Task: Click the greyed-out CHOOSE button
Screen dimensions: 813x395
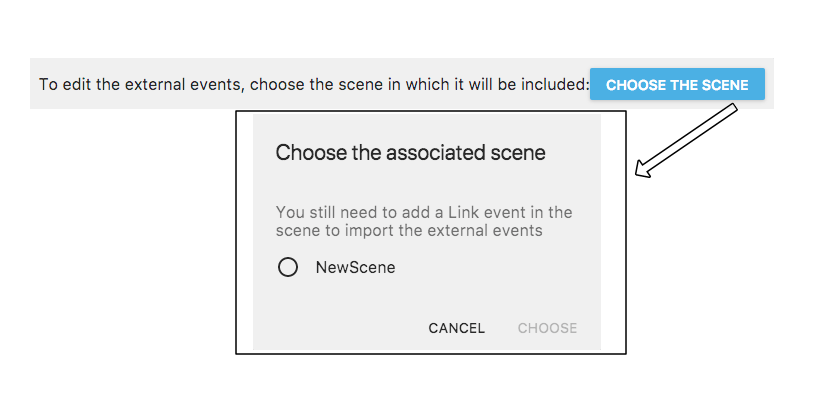Action: coord(548,328)
